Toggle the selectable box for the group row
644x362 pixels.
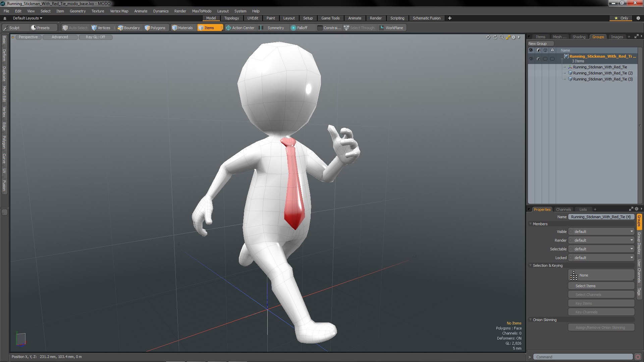point(545,59)
